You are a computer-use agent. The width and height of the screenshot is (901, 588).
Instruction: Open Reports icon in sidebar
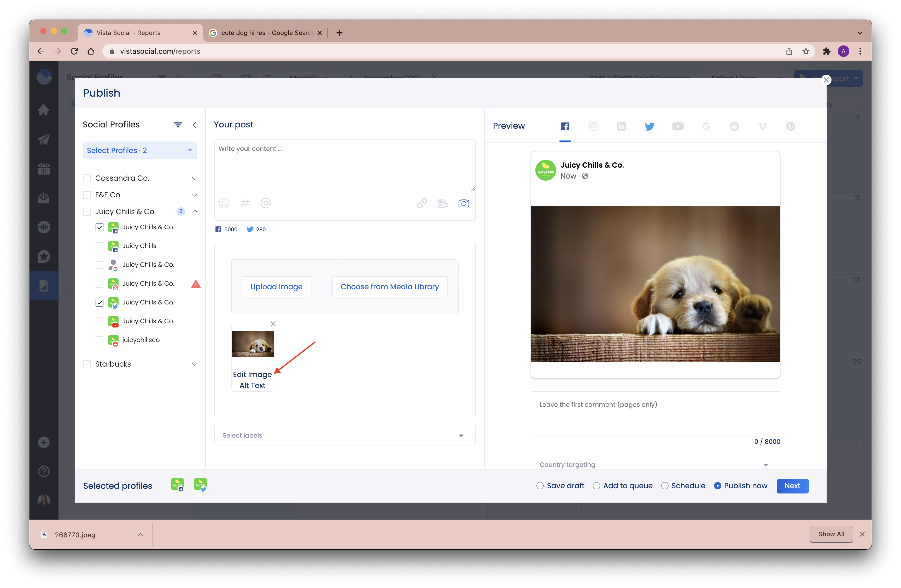(44, 286)
